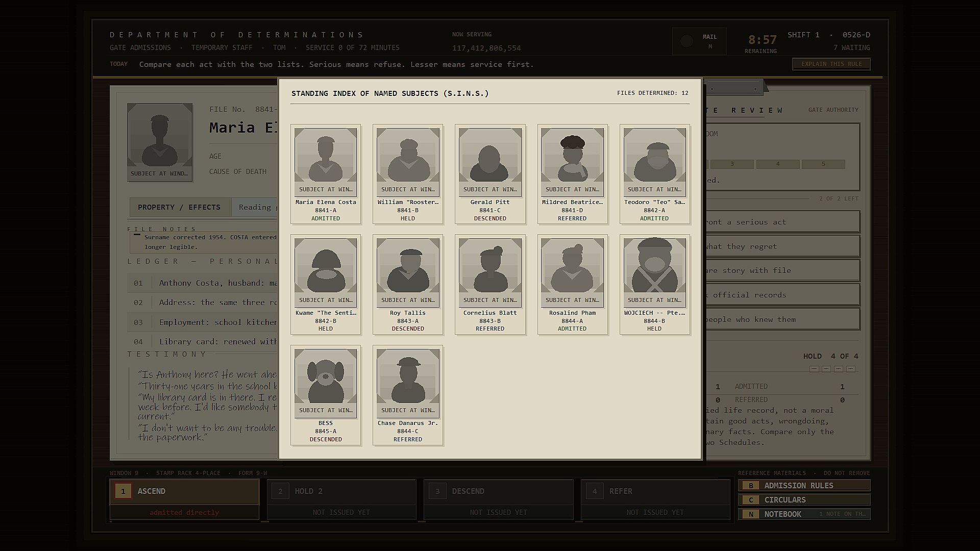The height and width of the screenshot is (551, 980).
Task: Select review slot number 5
Action: (823, 164)
